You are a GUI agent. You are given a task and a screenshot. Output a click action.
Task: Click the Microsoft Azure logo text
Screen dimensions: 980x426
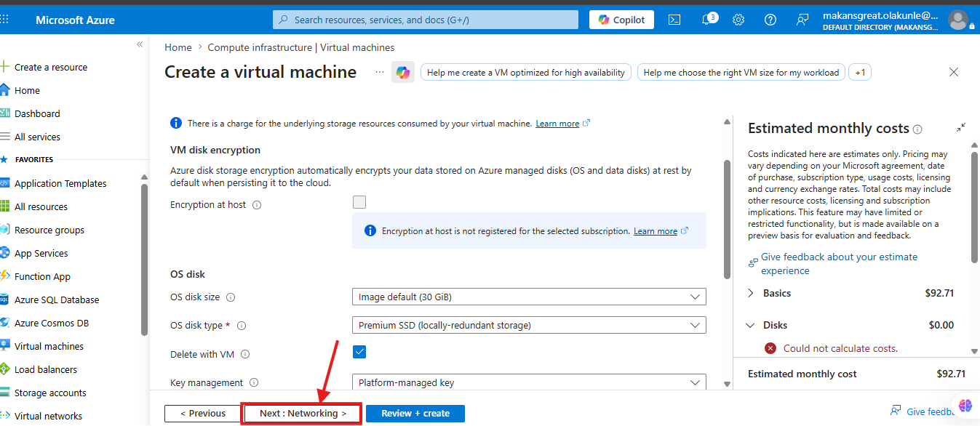pyautogui.click(x=75, y=20)
